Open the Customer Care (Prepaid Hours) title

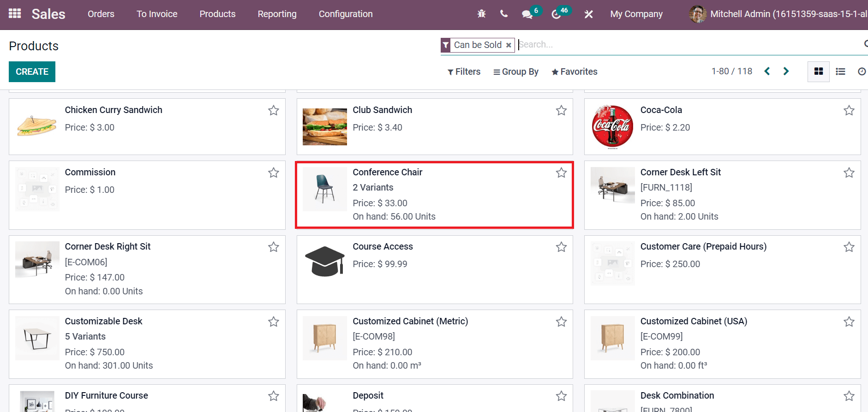click(703, 246)
